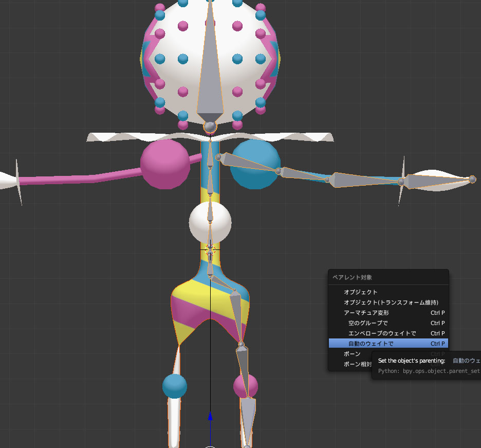Select 空のグループで option
The height and width of the screenshot is (448, 481).
click(388, 323)
